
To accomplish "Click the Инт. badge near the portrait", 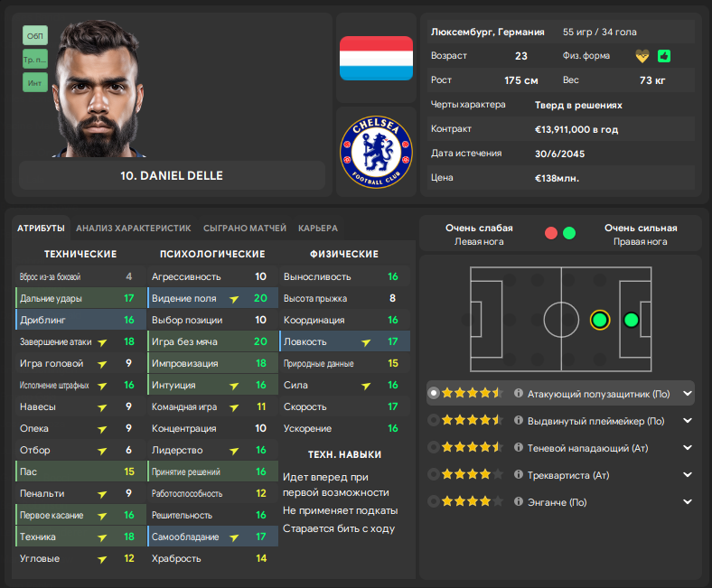I will click(35, 82).
